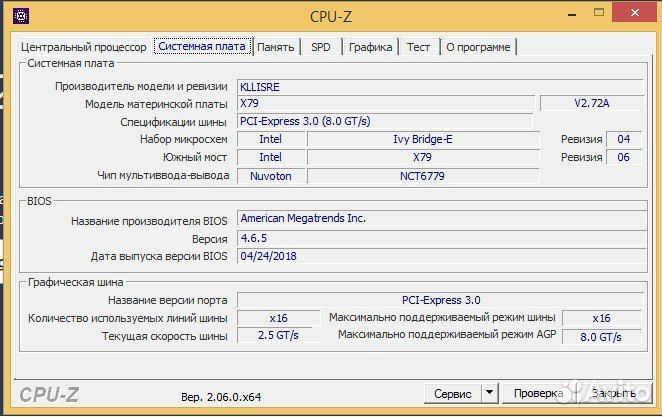Click the southbridge Intel vendor field
Viewport: 662px width, 417px height.
(271, 157)
